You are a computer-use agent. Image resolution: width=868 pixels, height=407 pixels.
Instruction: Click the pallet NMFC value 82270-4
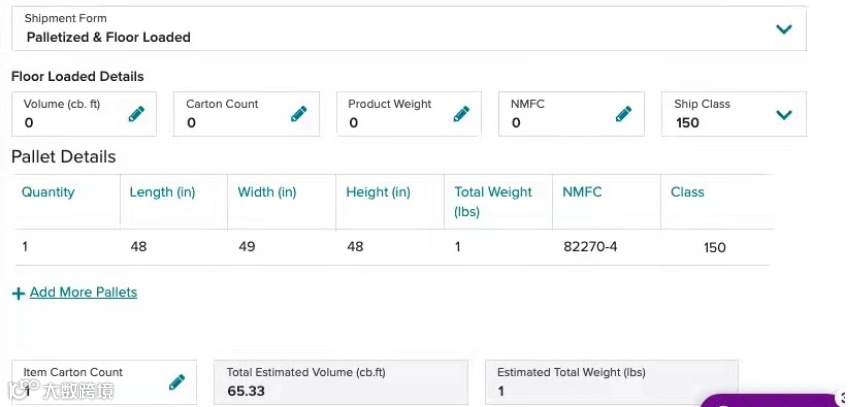coord(590,246)
